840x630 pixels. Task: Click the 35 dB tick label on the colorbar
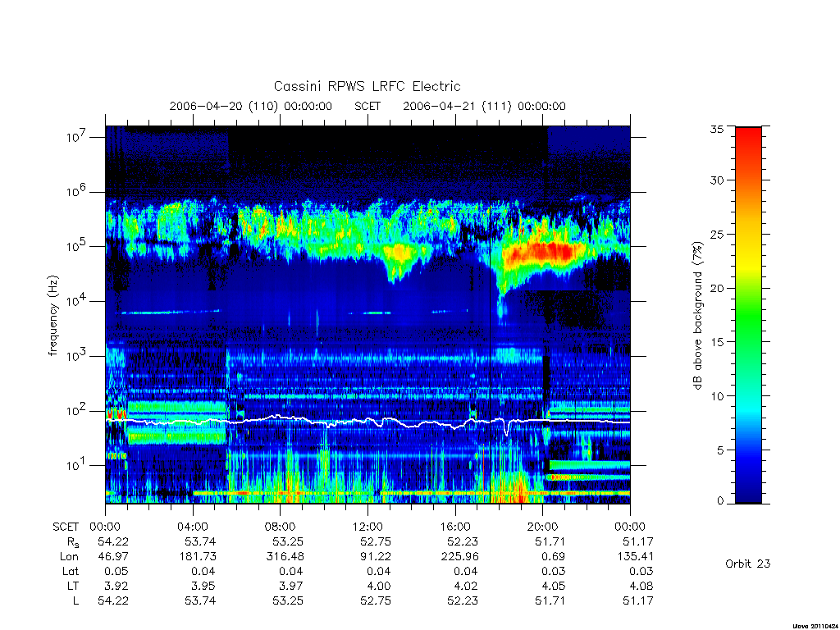pyautogui.click(x=716, y=129)
